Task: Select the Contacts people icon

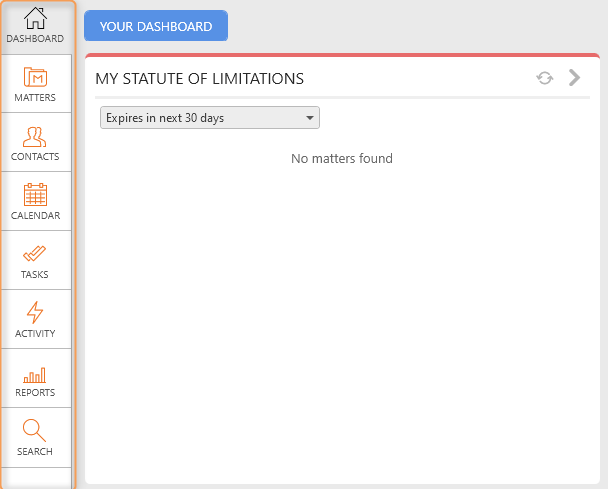Action: (35, 136)
